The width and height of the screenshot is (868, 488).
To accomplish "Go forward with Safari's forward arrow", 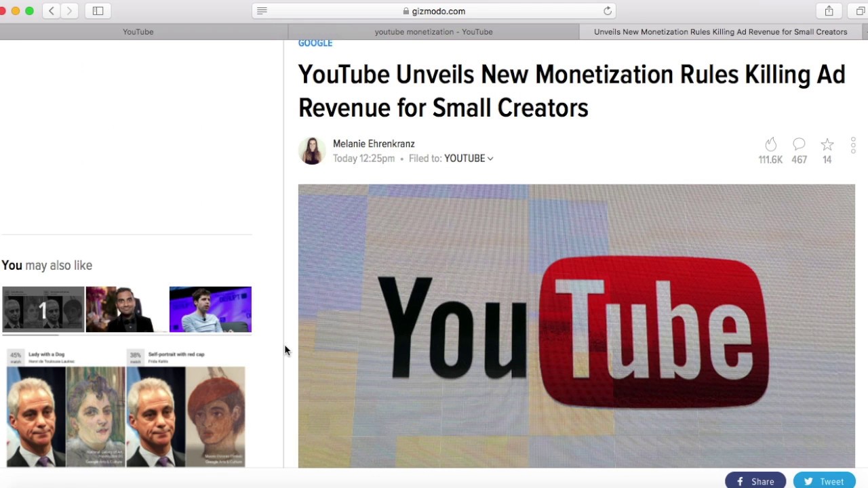I will [x=69, y=11].
